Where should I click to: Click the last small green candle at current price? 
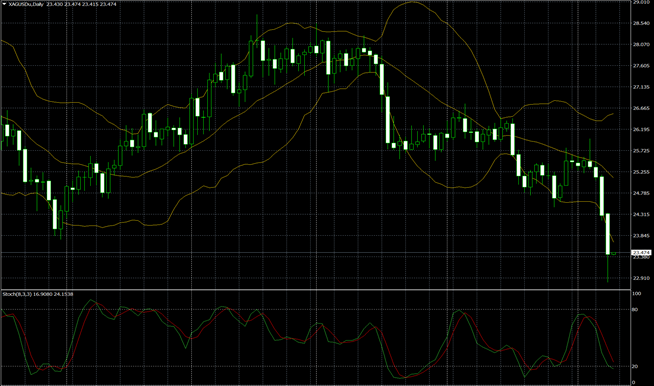pyautogui.click(x=614, y=253)
